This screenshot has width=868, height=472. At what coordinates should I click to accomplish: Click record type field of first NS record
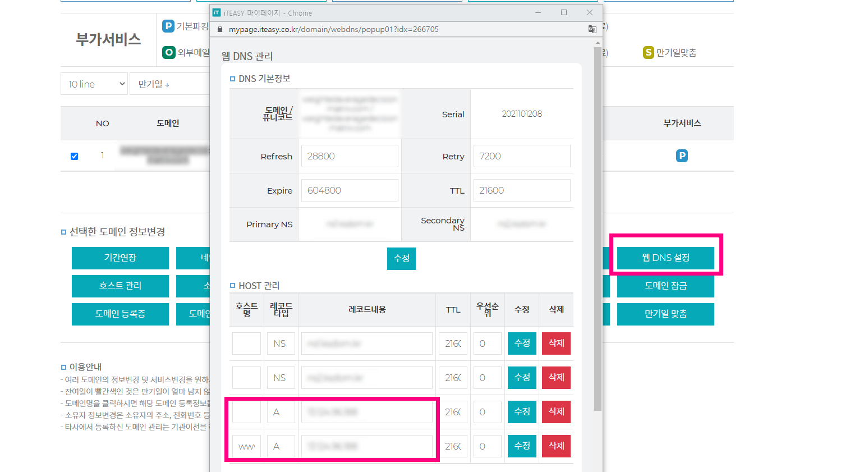coord(281,343)
